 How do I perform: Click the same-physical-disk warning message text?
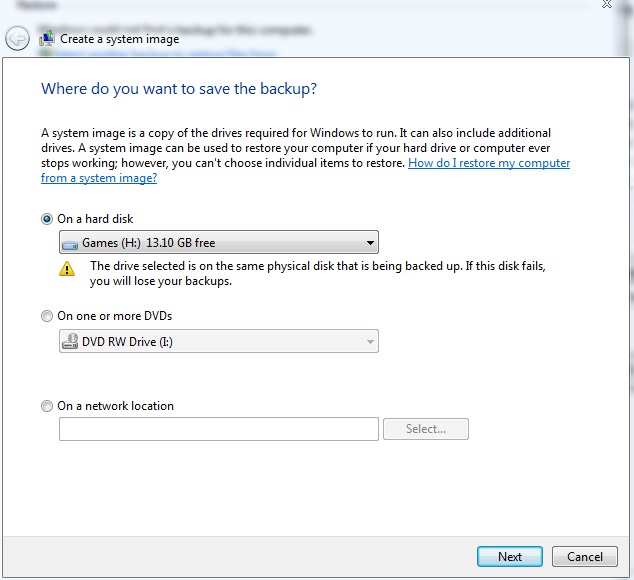coord(317,274)
